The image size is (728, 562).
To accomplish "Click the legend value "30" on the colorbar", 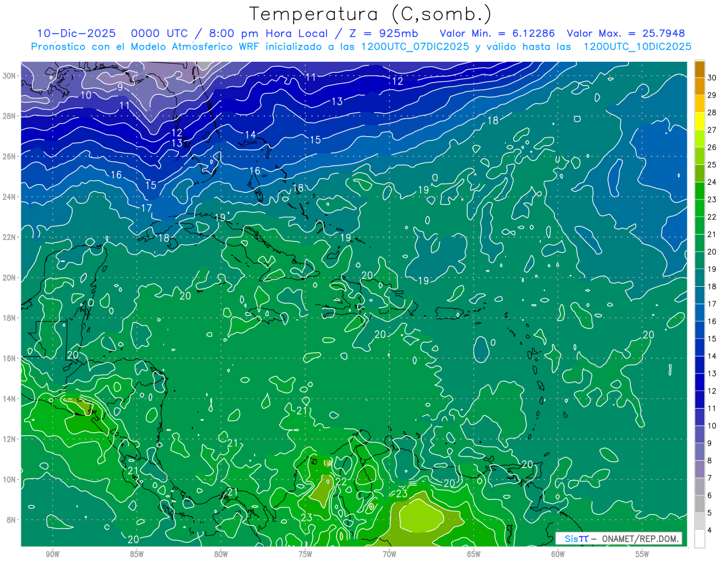I will tap(712, 78).
